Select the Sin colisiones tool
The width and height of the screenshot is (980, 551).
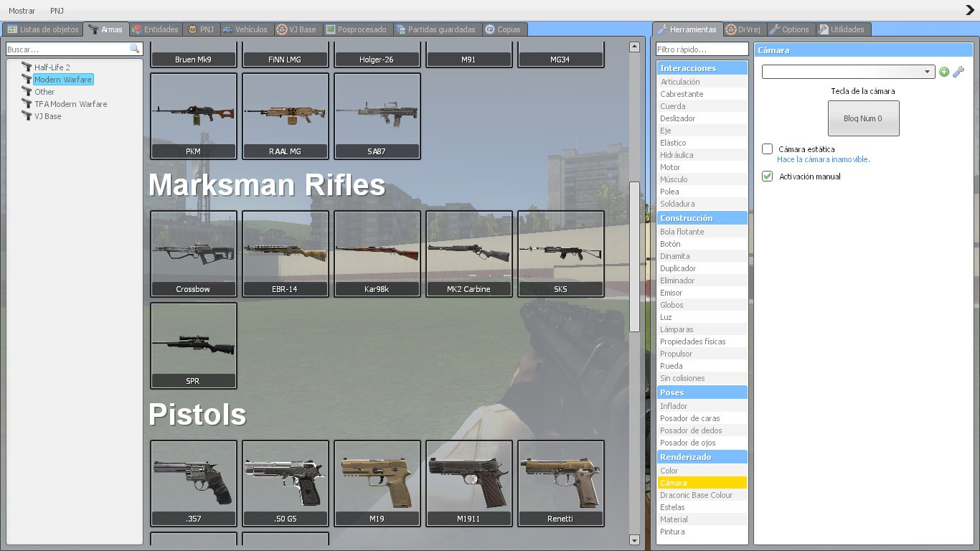pyautogui.click(x=702, y=378)
